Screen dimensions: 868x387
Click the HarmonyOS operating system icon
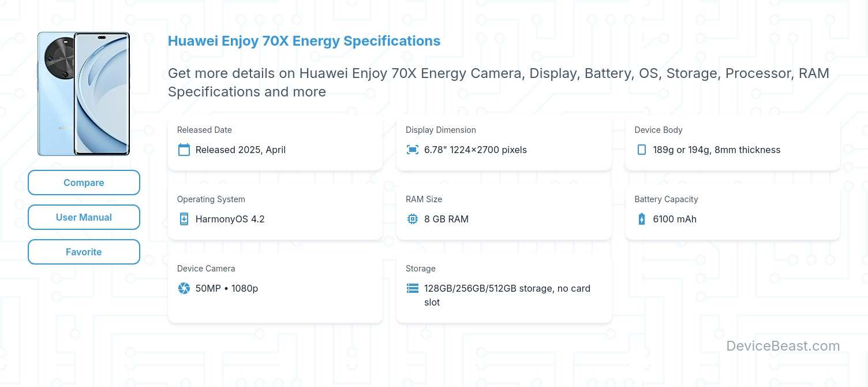[x=184, y=219]
